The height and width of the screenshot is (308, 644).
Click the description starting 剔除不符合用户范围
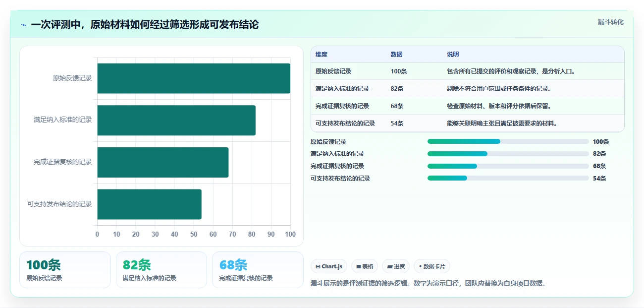499,89
